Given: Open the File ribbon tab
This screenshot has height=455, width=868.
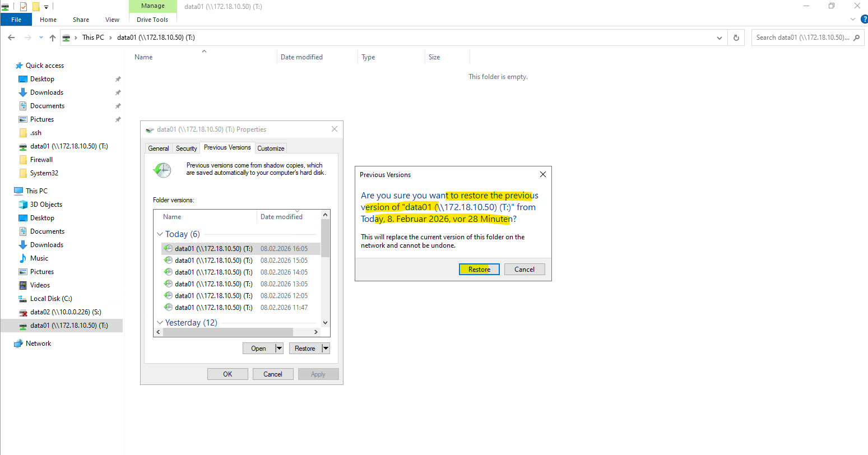Looking at the screenshot, I should click(x=16, y=20).
